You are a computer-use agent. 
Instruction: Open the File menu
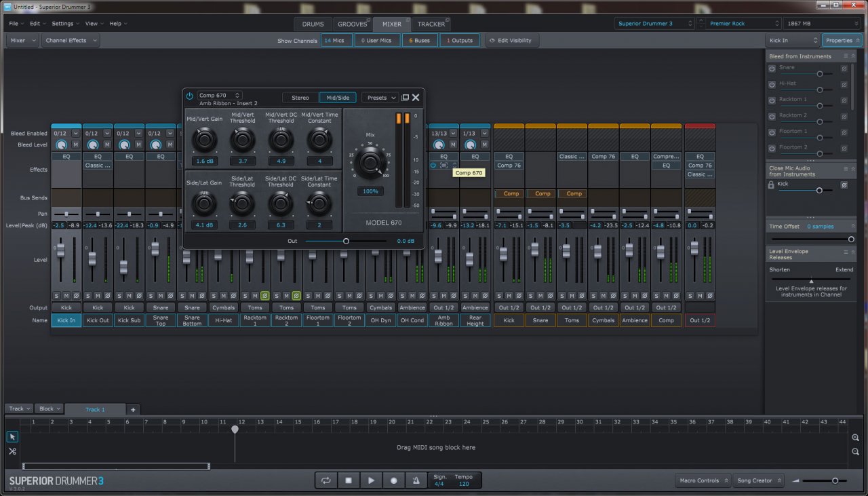[x=16, y=23]
